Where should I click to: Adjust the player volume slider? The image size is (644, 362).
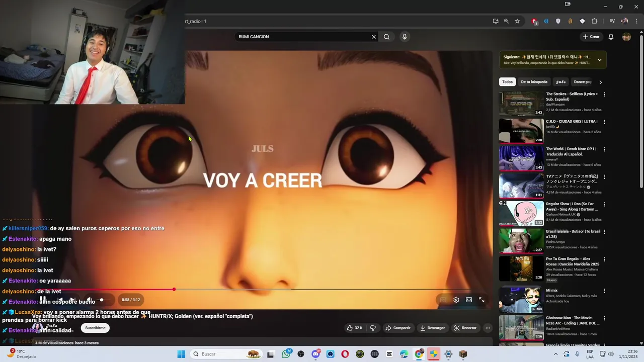[102, 300]
